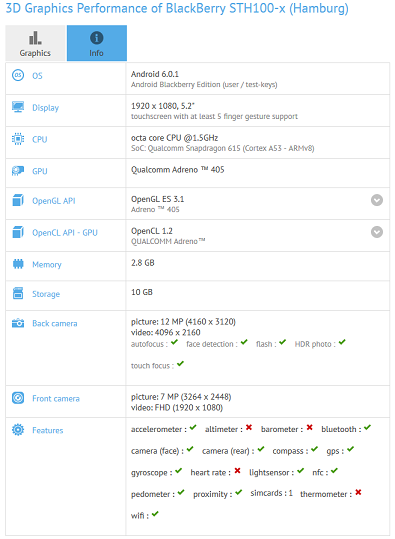Click the OpenCL API - GPU label

tap(65, 233)
